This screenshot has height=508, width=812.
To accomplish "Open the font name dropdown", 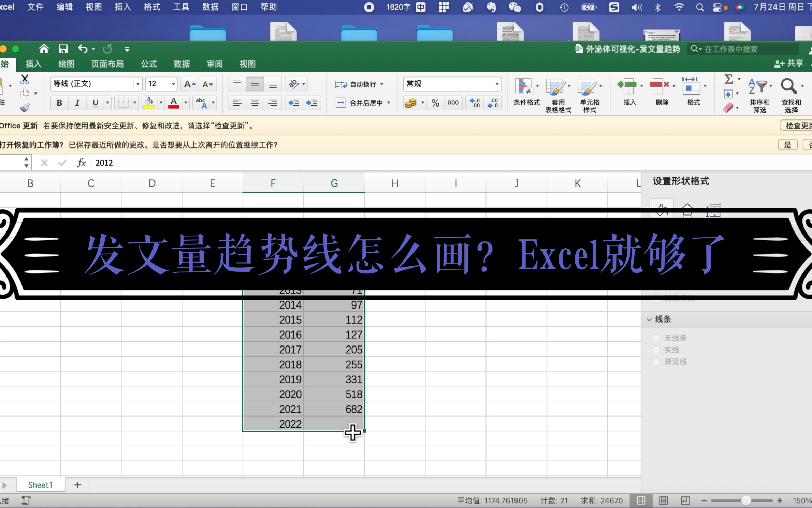I will tap(138, 84).
